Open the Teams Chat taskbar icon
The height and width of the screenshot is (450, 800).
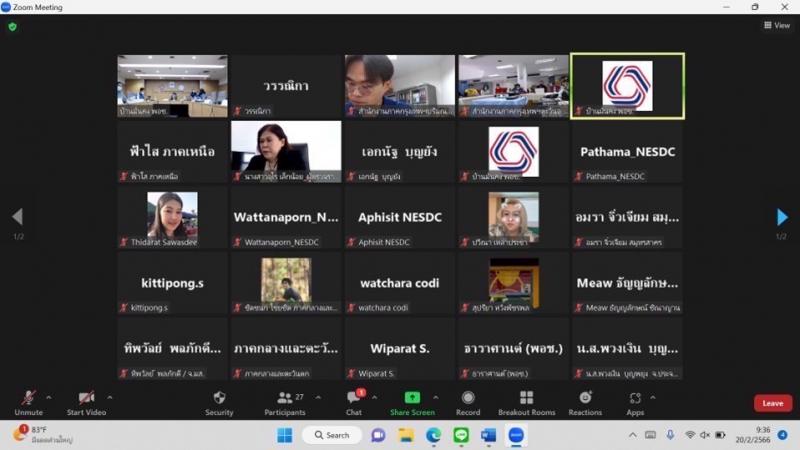pos(378,435)
